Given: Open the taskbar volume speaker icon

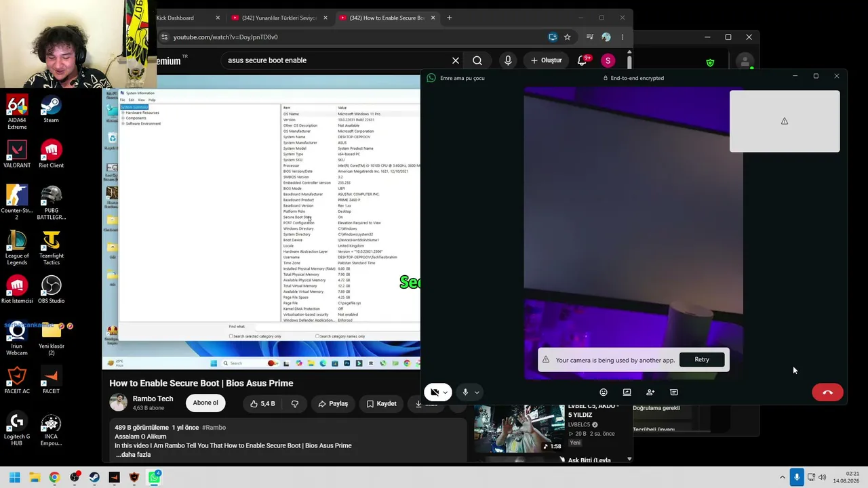Looking at the screenshot, I should (x=823, y=477).
